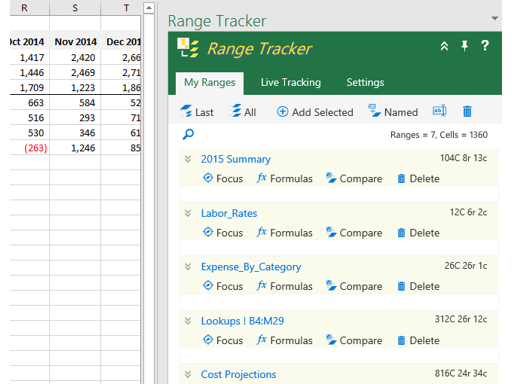Image resolution: width=512 pixels, height=384 pixels.
Task: Select cell with value 663
Action: (30, 103)
